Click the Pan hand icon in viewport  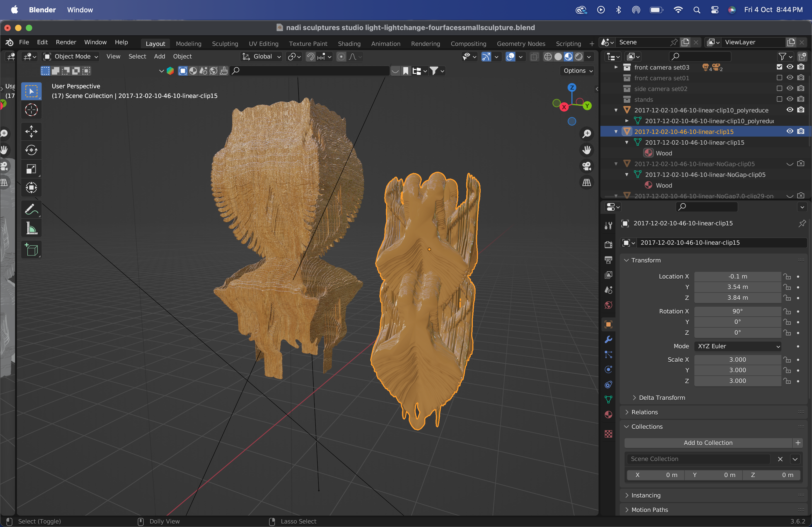click(x=586, y=150)
